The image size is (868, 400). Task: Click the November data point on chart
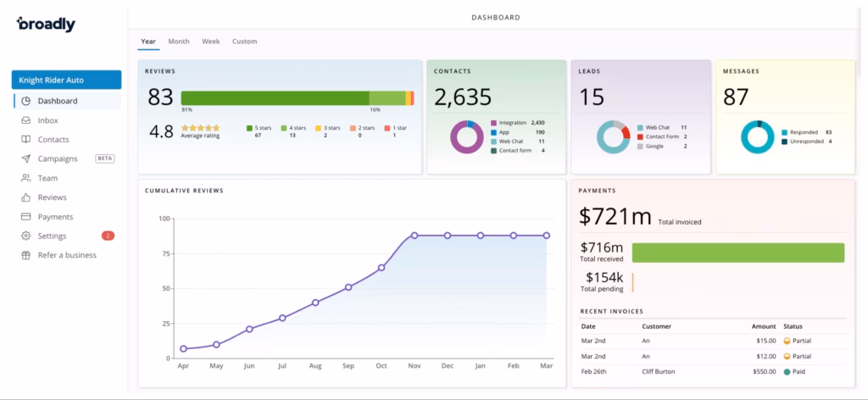415,236
